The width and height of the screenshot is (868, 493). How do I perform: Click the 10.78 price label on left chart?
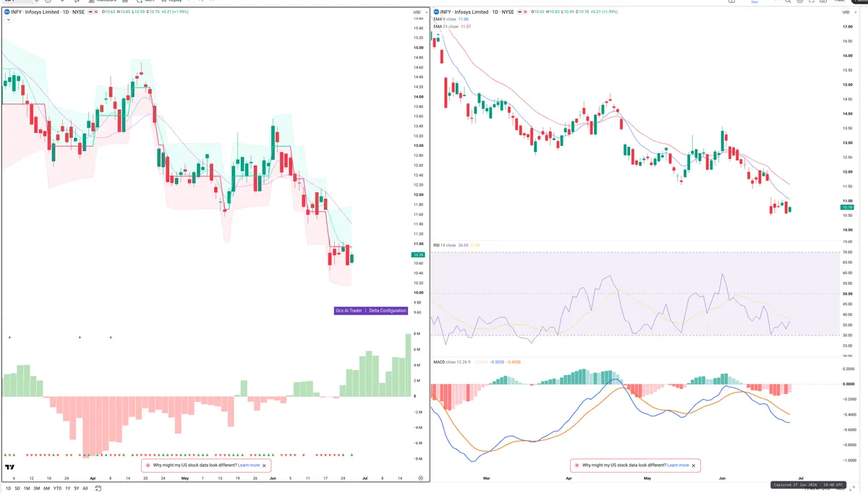point(418,255)
